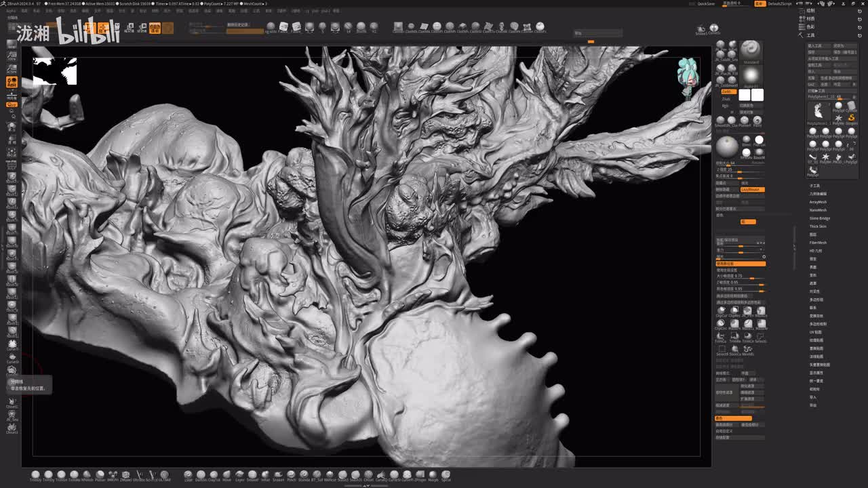Select the Move brush in bottom shelf
Image resolution: width=868 pixels, height=488 pixels.
[x=226, y=476]
